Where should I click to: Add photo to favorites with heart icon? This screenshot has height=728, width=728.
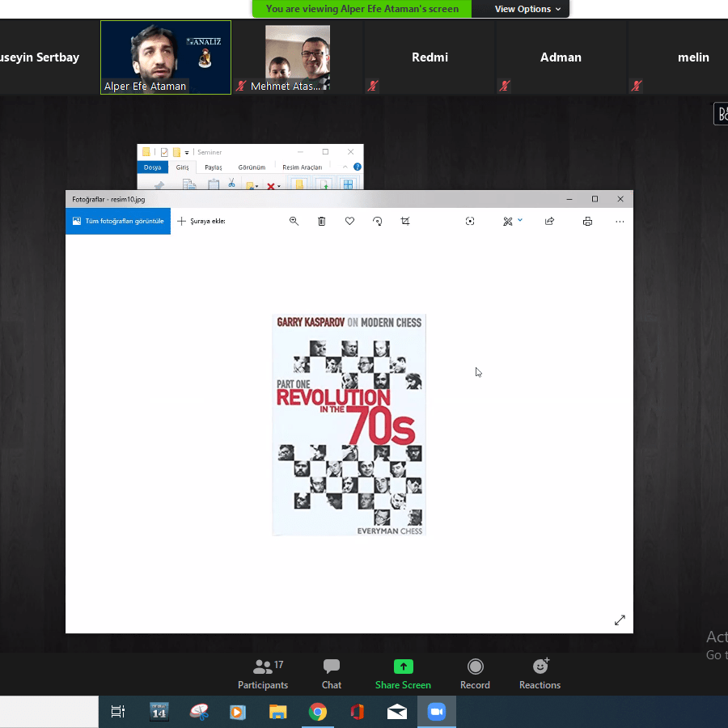pos(349,221)
